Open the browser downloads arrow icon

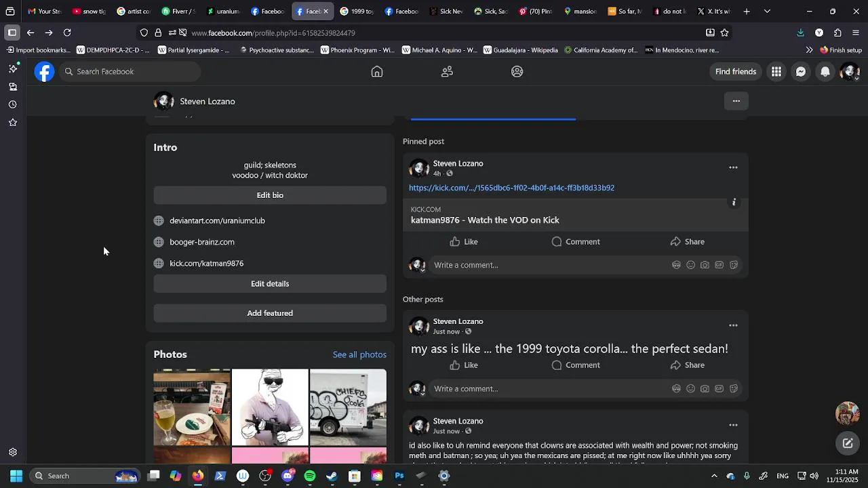click(x=800, y=33)
